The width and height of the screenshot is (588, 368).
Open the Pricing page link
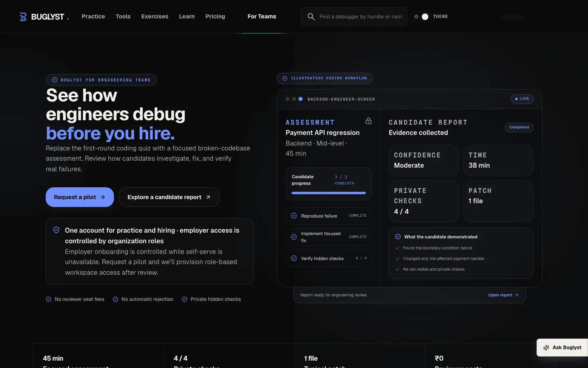[x=215, y=16]
